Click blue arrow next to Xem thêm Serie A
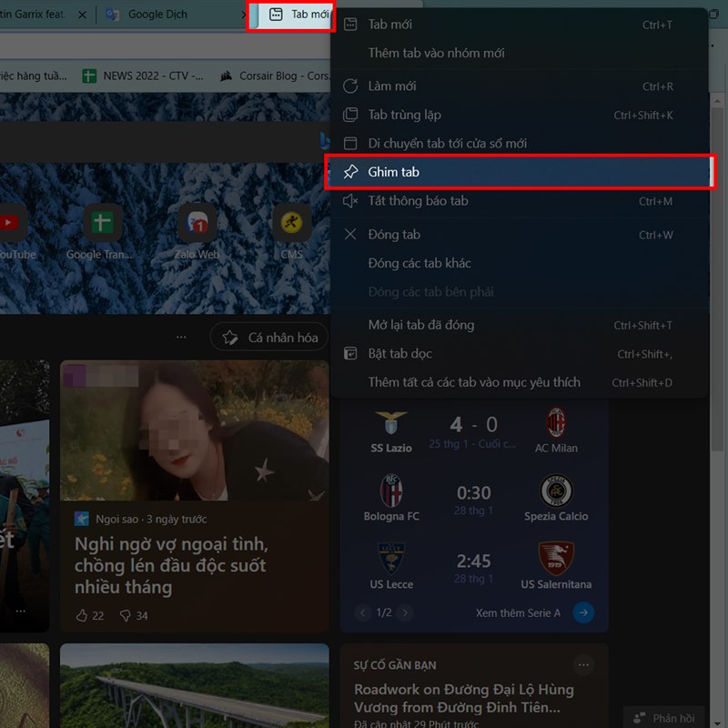 click(583, 612)
